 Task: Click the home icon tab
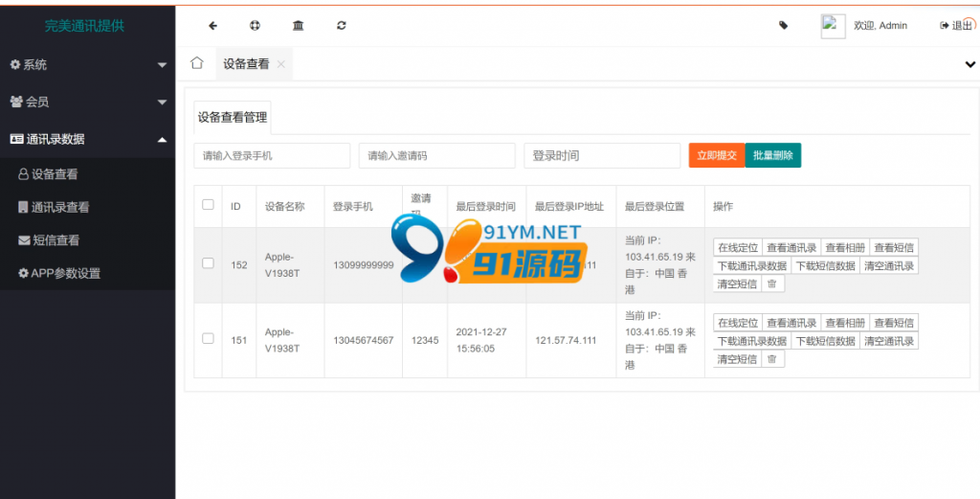click(197, 63)
